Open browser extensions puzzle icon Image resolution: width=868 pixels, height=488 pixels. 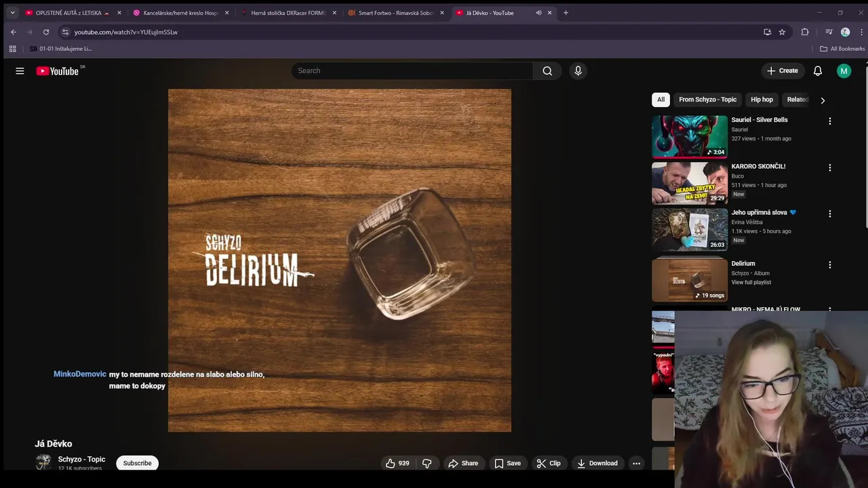[805, 32]
